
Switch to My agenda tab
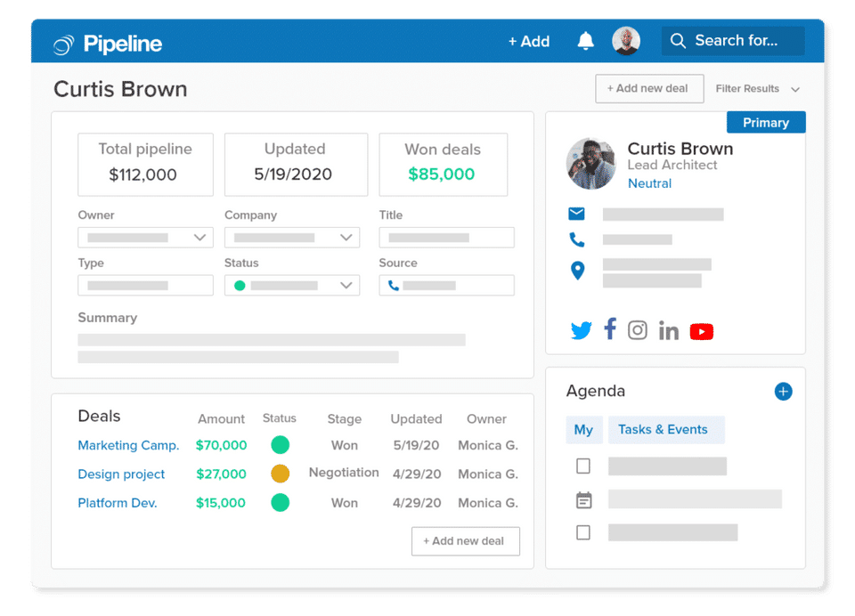(583, 430)
